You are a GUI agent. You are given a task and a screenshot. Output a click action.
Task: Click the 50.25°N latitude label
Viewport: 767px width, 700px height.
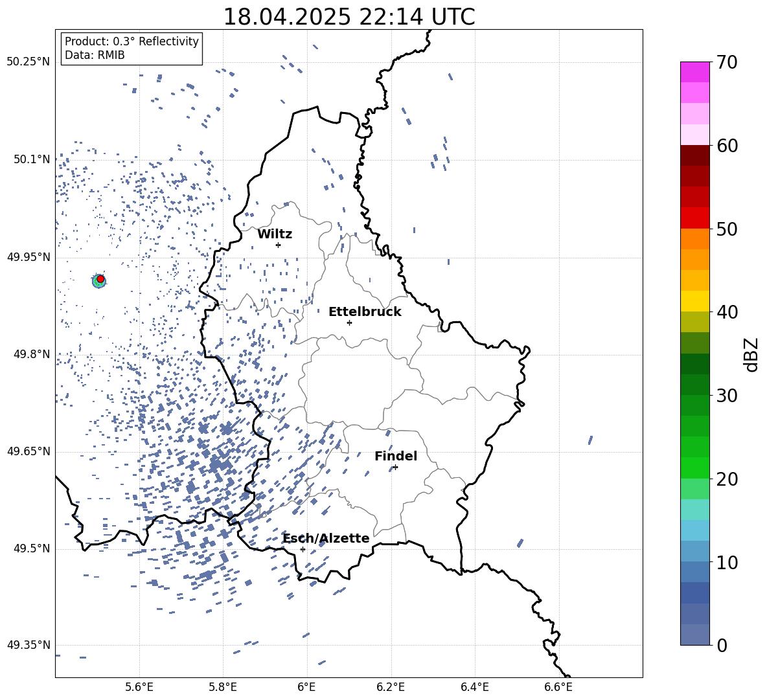click(x=28, y=62)
